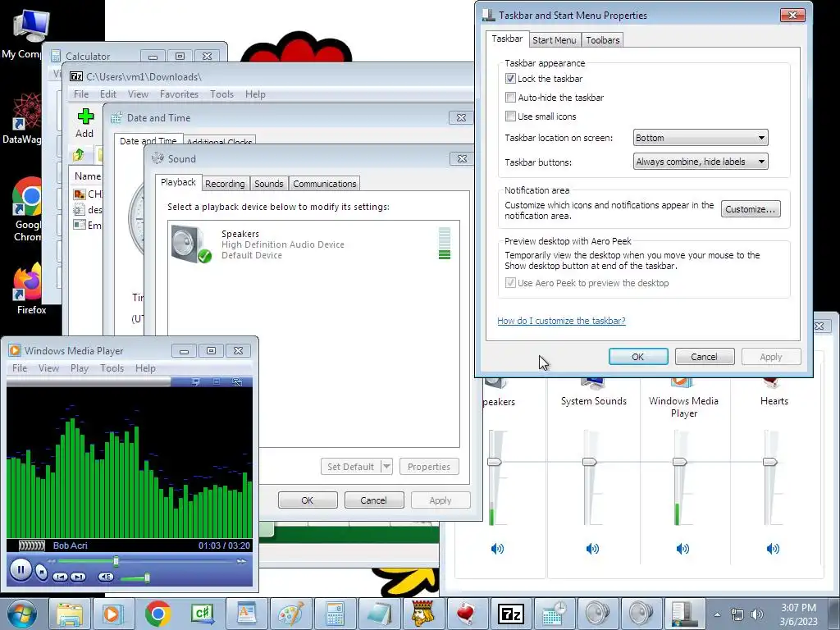Click OK in the Sound dialog
This screenshot has height=630, width=840.
pyautogui.click(x=308, y=500)
